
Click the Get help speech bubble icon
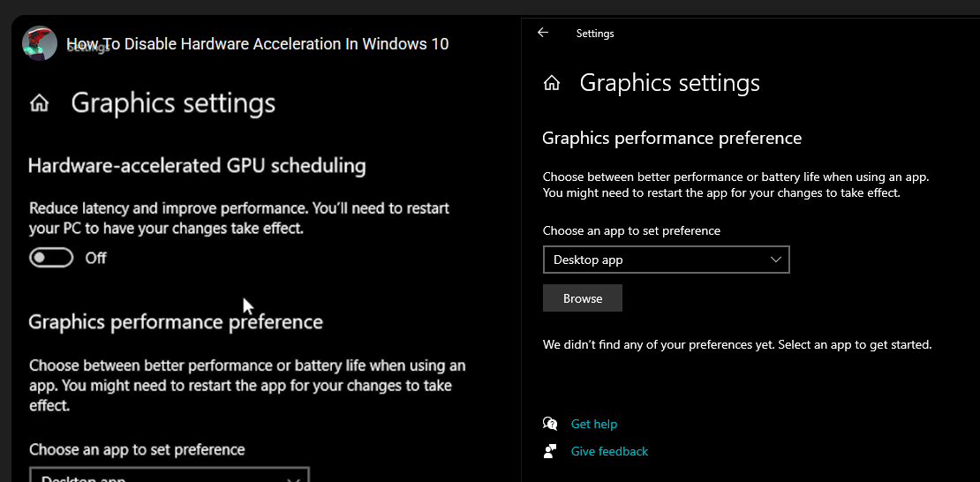(551, 424)
